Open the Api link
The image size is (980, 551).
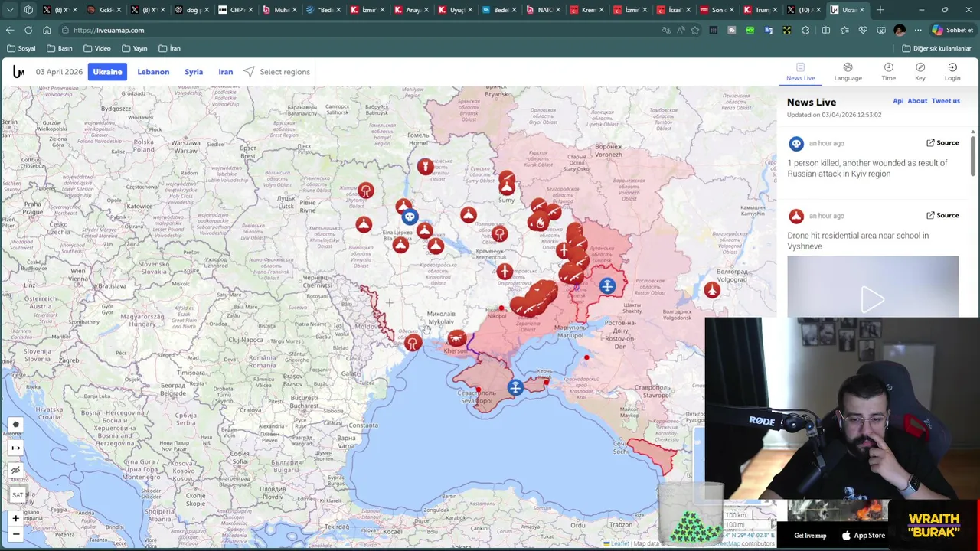click(x=898, y=101)
